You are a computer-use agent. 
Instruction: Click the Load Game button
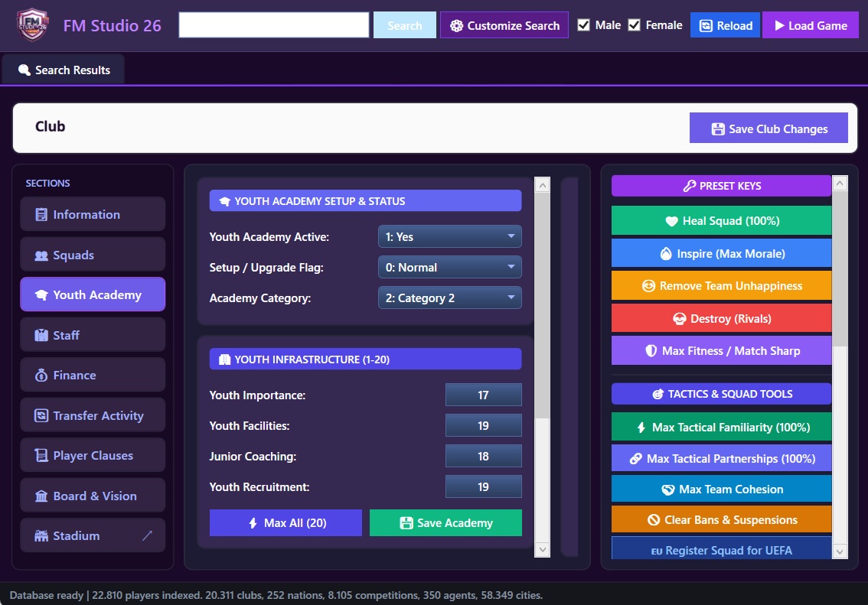pyautogui.click(x=811, y=25)
